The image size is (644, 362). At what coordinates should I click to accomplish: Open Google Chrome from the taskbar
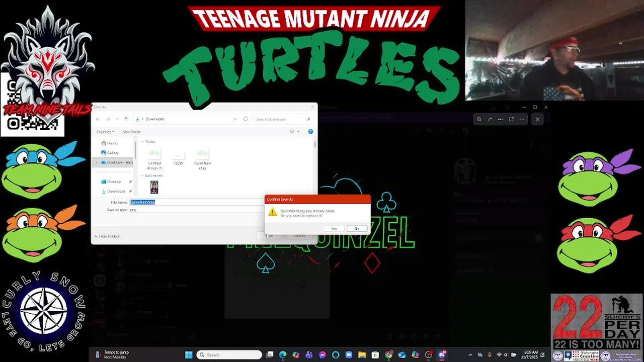[x=388, y=355]
